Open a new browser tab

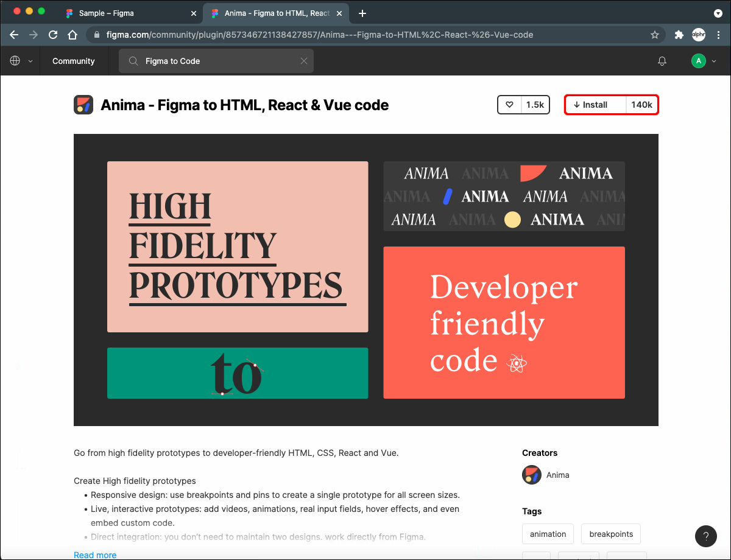pyautogui.click(x=362, y=13)
